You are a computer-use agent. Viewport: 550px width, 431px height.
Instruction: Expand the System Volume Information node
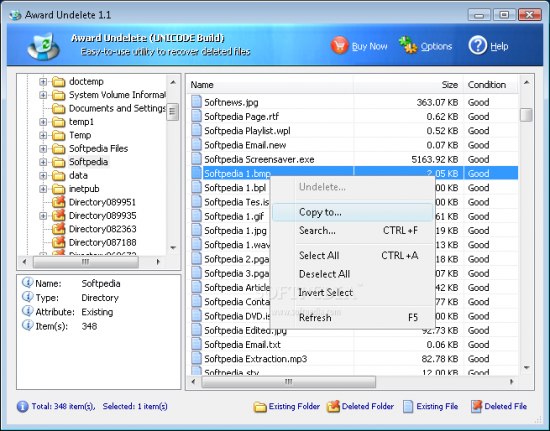(x=43, y=95)
